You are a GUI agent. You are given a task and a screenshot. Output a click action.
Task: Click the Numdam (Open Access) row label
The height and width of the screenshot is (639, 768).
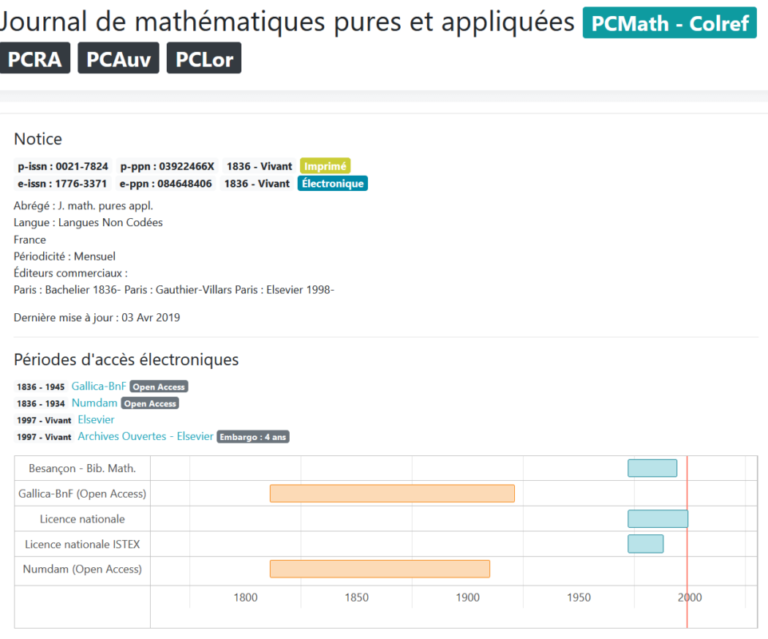click(83, 569)
